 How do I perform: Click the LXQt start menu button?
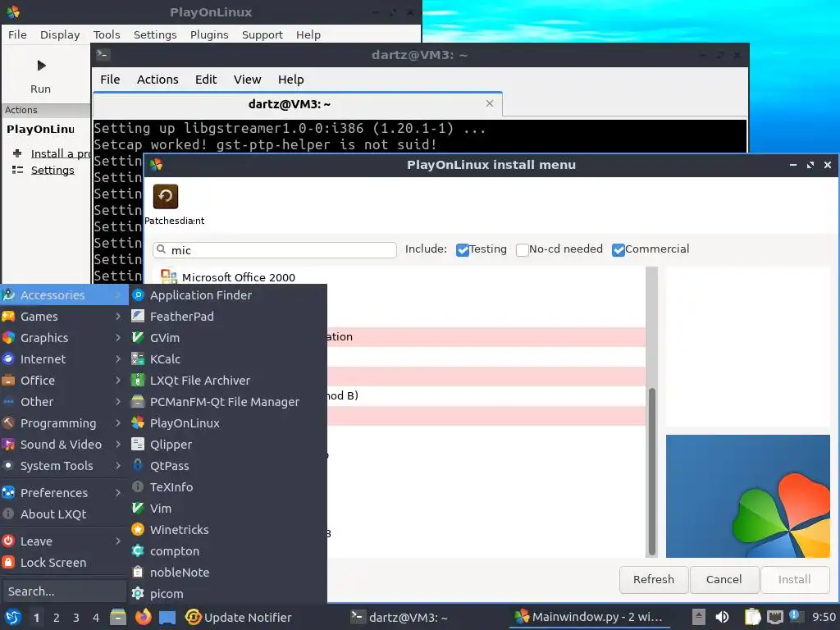pos(13,618)
